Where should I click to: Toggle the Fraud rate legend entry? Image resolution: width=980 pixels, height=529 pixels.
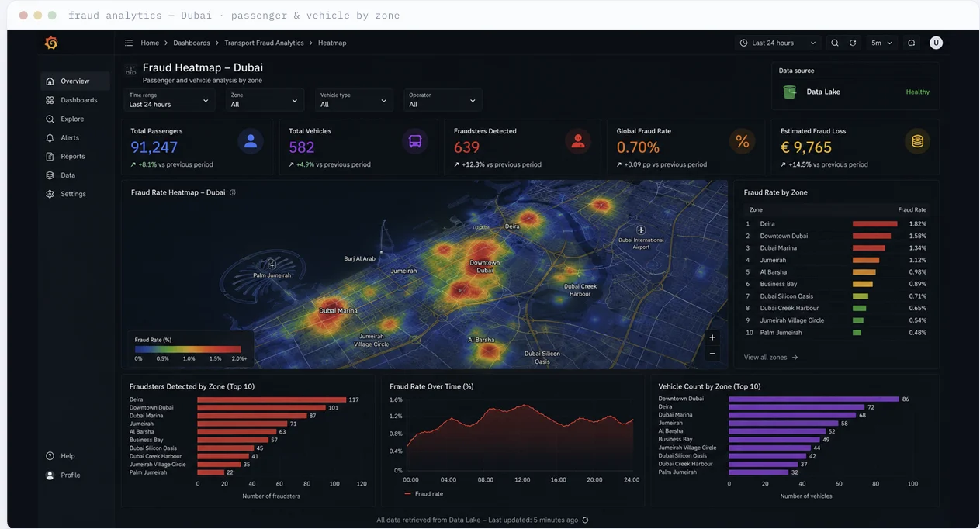point(424,493)
